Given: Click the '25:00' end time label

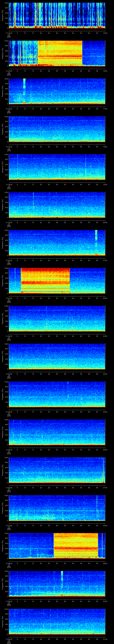Looking at the screenshot, I should pos(105,412).
